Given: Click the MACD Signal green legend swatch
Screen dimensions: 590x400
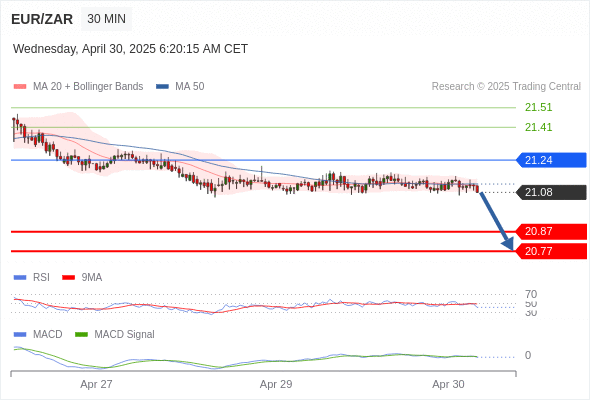Looking at the screenshot, I should [x=81, y=335].
